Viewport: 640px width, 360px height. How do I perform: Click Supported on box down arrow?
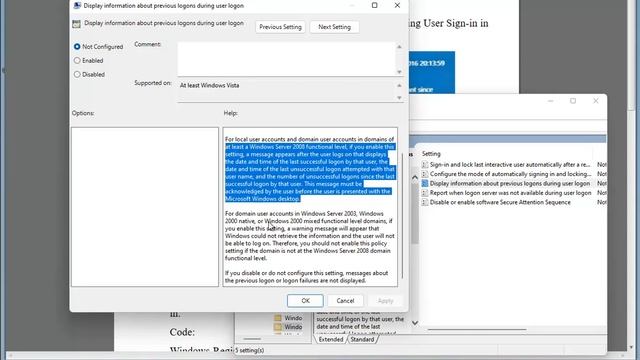tap(399, 98)
